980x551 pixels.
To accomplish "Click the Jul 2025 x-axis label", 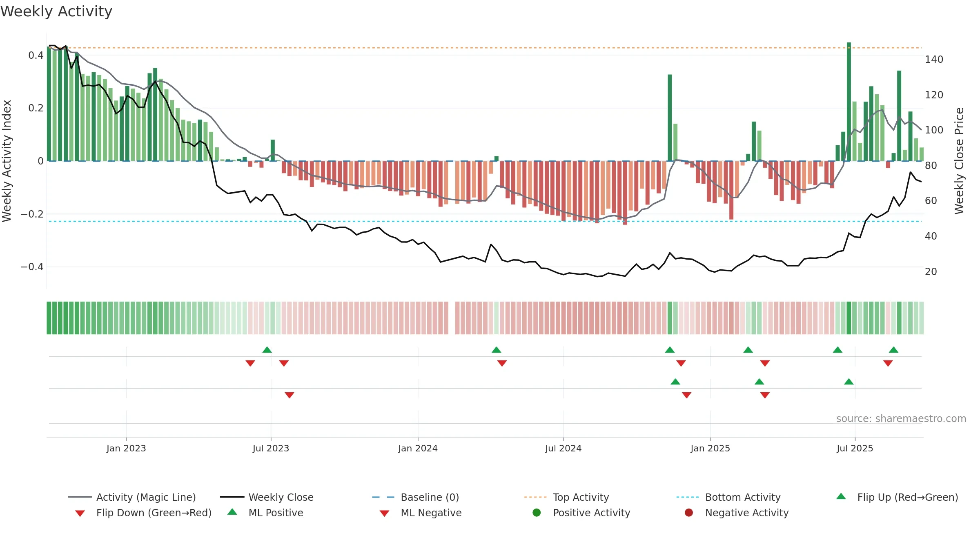I will (855, 448).
